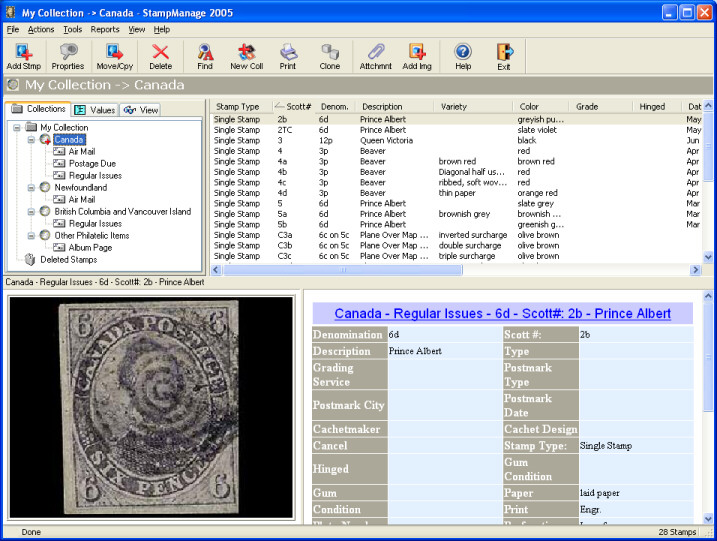Image resolution: width=717 pixels, height=541 pixels.
Task: Open the Reports menu
Action: [x=105, y=29]
